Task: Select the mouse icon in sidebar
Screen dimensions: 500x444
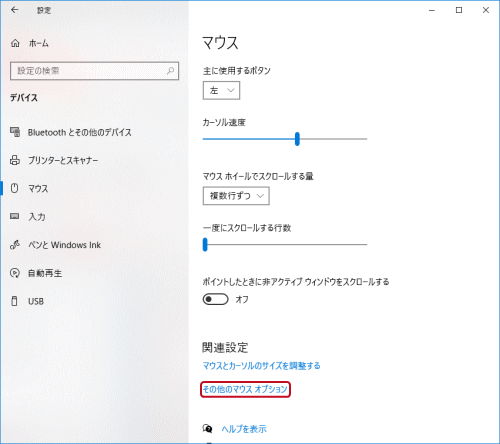Action: (x=14, y=188)
